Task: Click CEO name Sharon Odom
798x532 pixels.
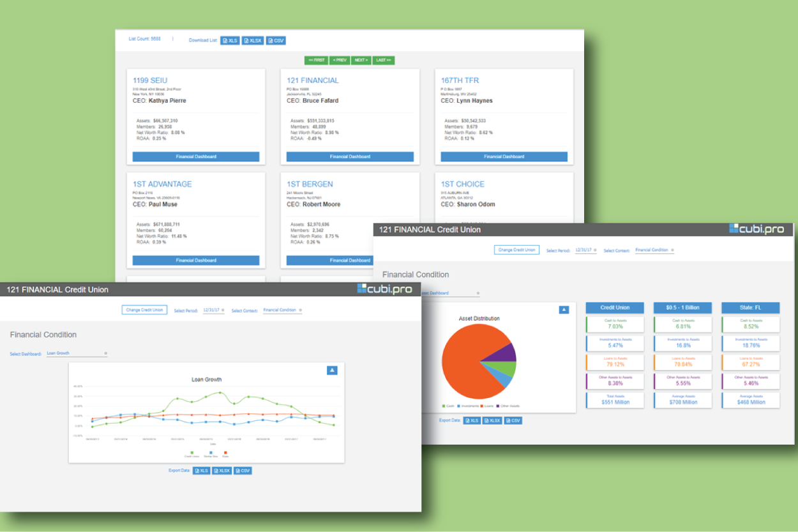Action: [x=476, y=205]
